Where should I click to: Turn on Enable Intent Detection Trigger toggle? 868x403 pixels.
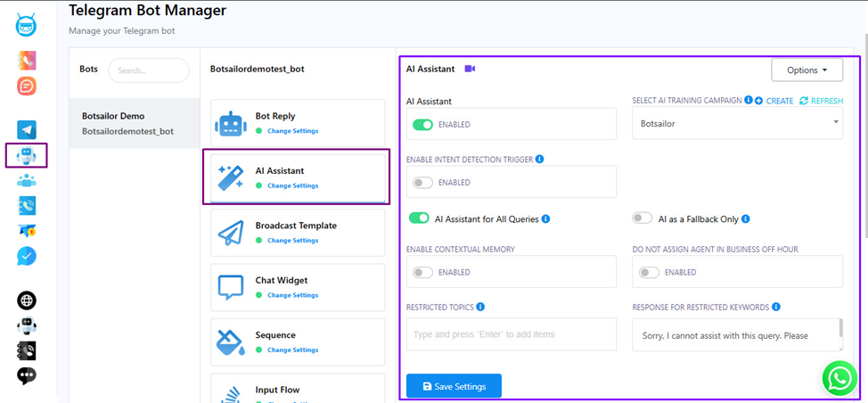(x=423, y=183)
